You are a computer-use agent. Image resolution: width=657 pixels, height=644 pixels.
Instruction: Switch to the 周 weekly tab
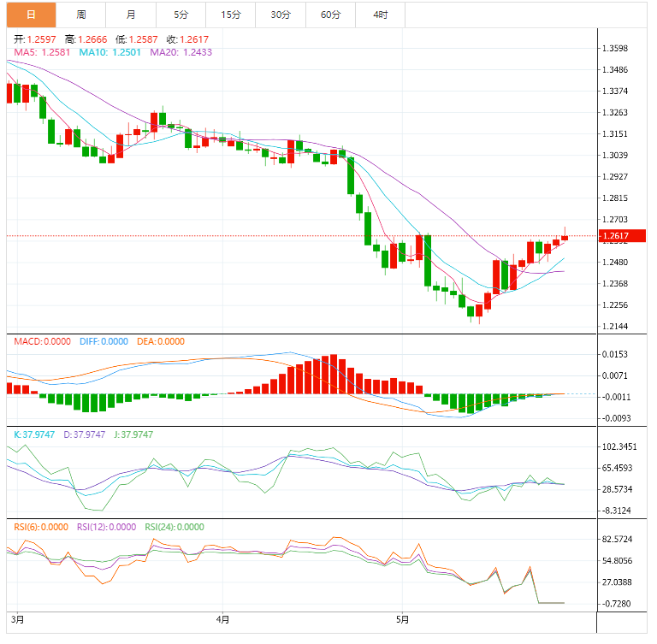tap(81, 15)
